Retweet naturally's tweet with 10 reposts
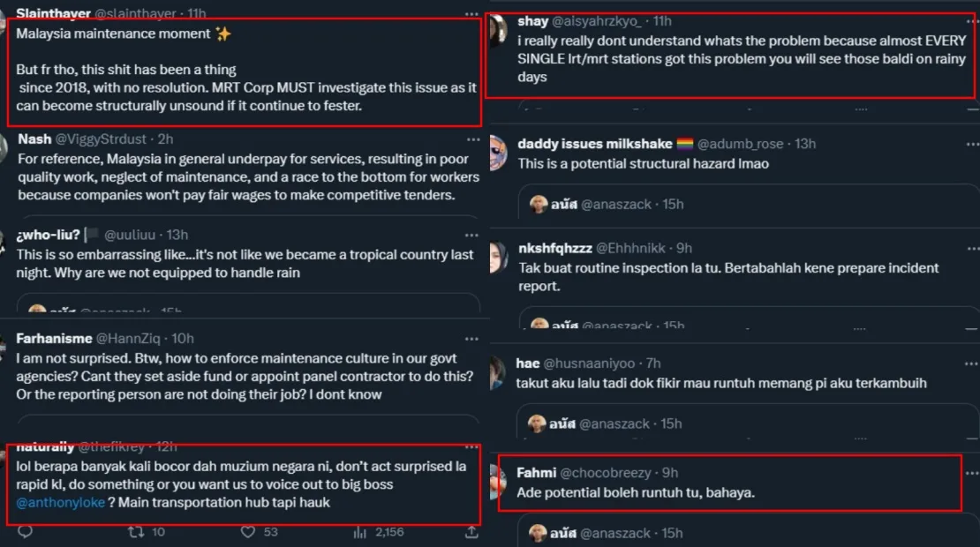 137,532
